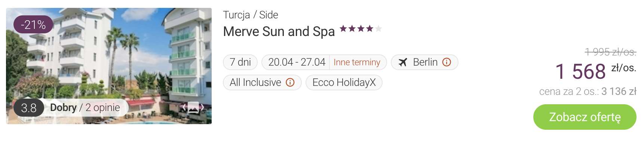Click the Berlin departure info icon
Image resolution: width=644 pixels, height=141 pixels.
447,62
